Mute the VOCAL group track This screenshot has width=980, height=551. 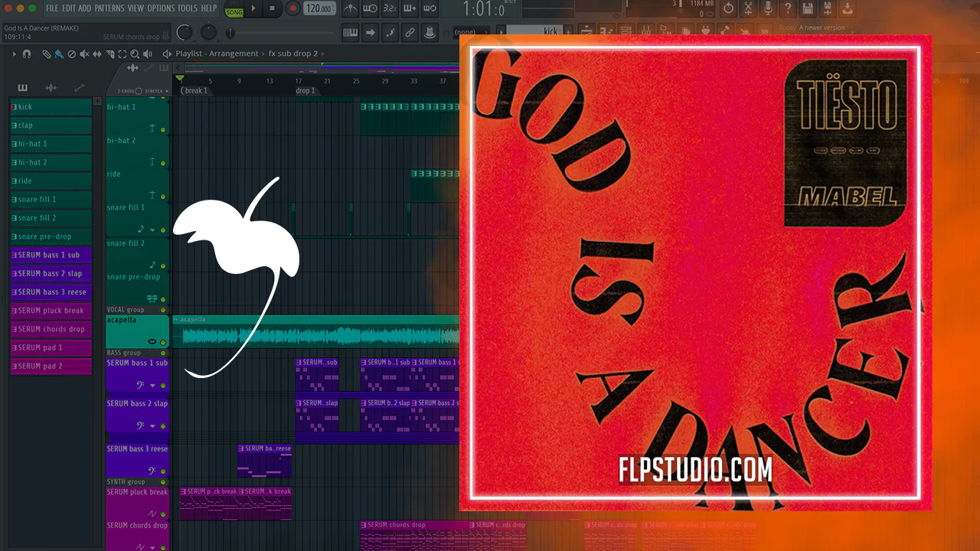click(163, 310)
